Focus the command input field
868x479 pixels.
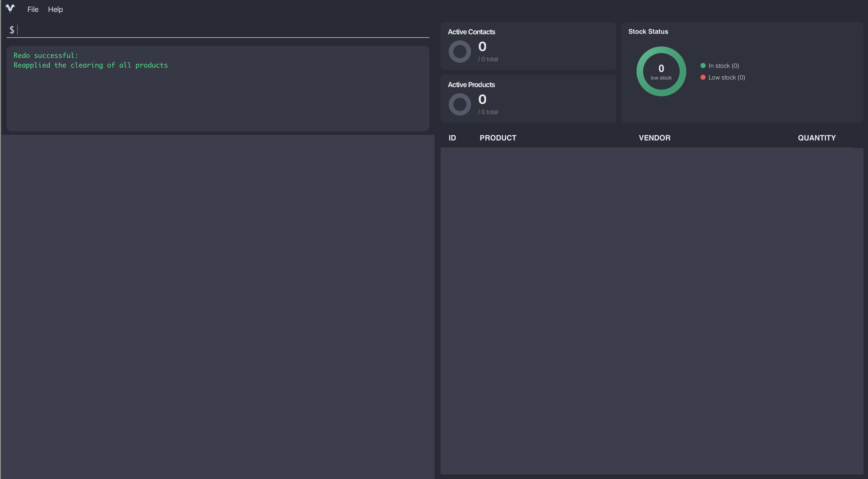coord(222,30)
